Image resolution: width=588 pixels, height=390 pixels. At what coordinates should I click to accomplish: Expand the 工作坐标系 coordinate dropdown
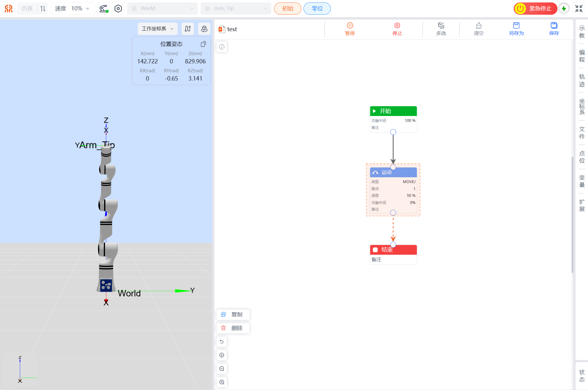click(157, 29)
